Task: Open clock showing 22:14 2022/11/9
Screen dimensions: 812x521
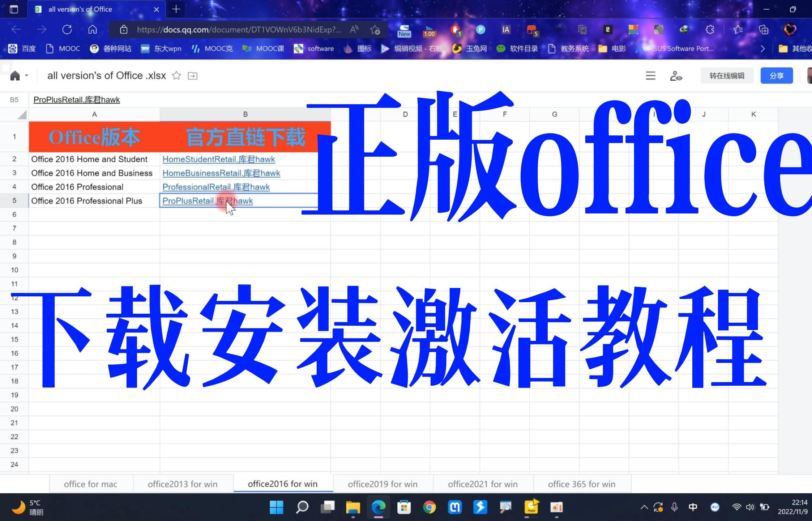Action: tap(792, 507)
